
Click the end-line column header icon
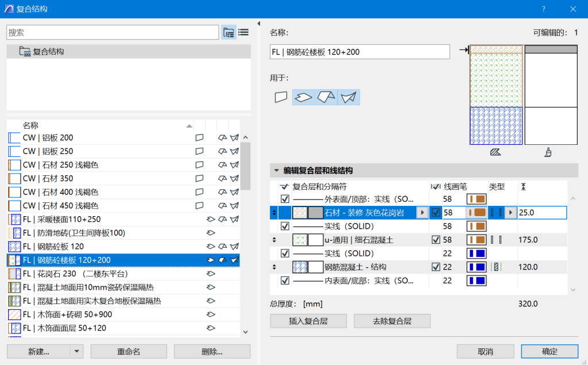click(x=435, y=187)
